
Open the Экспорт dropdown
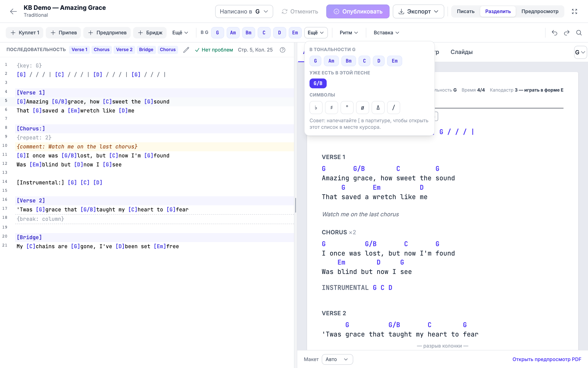pos(418,11)
